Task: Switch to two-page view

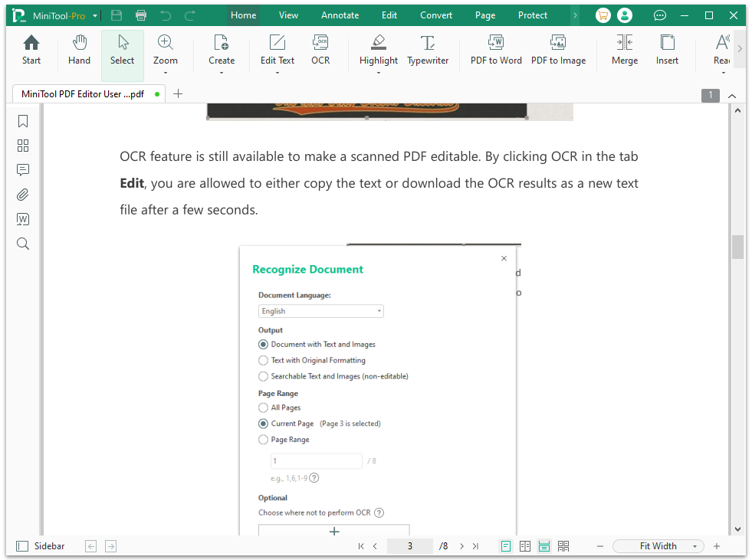Action: point(525,546)
